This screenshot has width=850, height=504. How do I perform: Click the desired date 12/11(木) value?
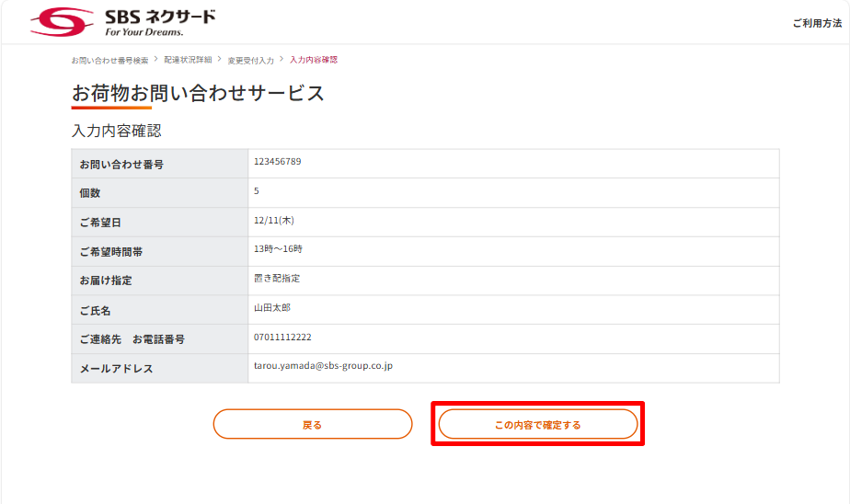click(273, 221)
